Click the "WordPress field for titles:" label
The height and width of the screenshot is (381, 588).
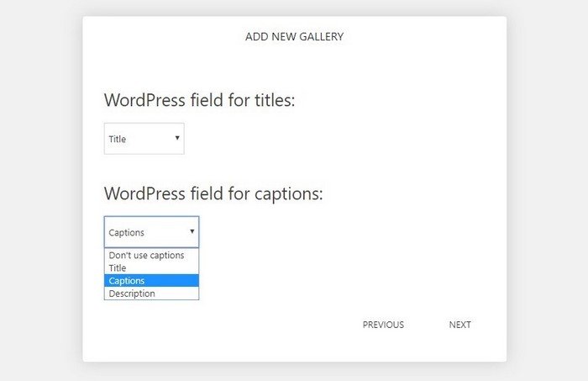tap(200, 100)
